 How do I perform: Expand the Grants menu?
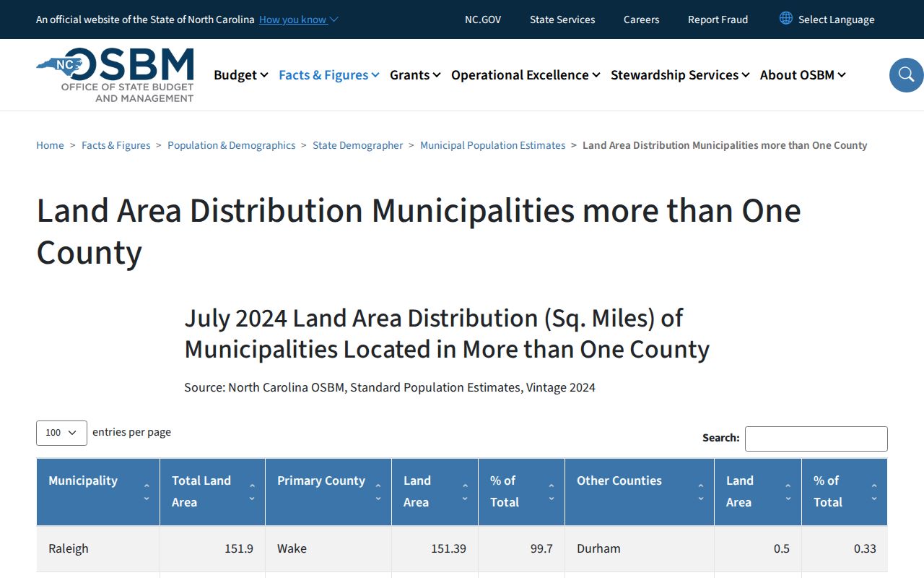415,75
